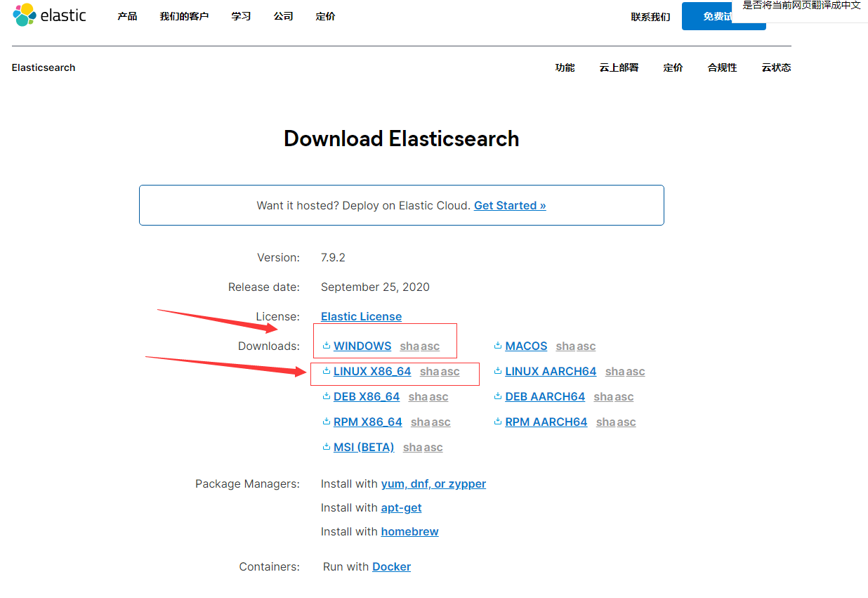Image resolution: width=868 pixels, height=598 pixels.
Task: Click download icon beside MSI (BETA)
Action: 327,447
